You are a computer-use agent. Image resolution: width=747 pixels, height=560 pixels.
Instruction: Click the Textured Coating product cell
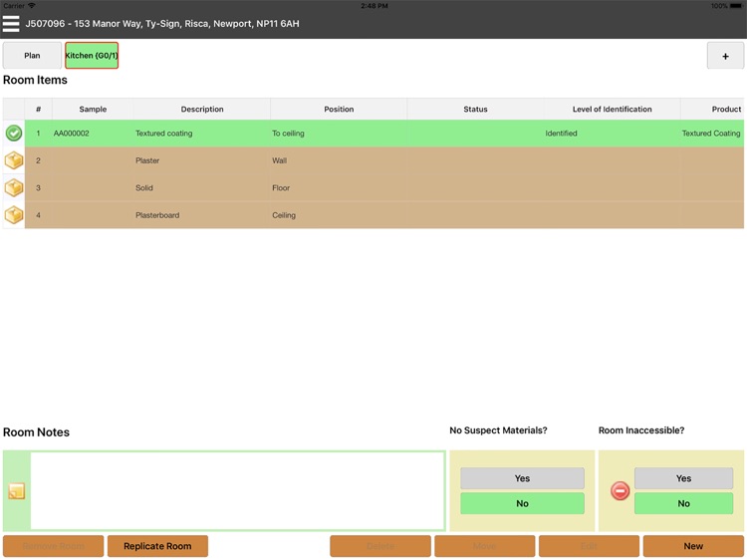(x=711, y=134)
